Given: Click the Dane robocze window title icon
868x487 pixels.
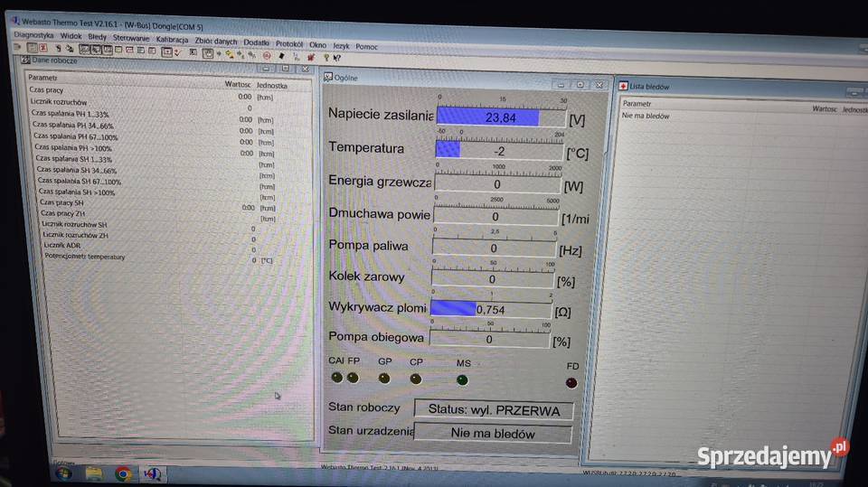Looking at the screenshot, I should [x=26, y=61].
